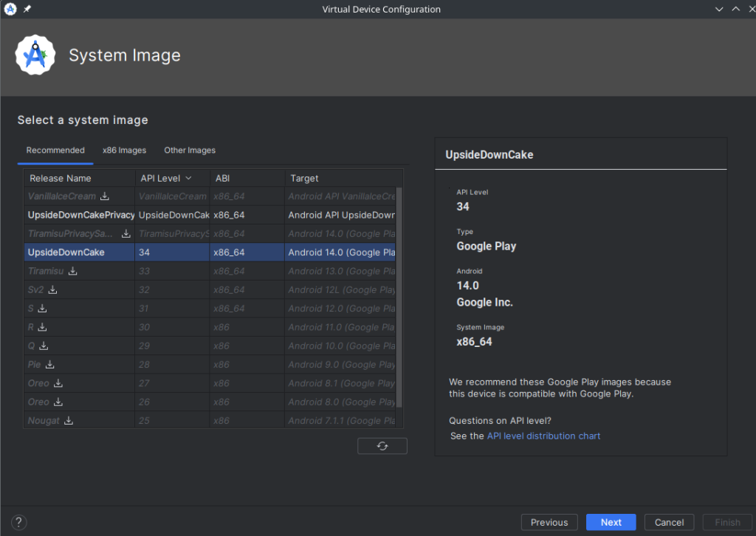Sort by API Level column header
This screenshot has height=536, width=756.
point(166,178)
